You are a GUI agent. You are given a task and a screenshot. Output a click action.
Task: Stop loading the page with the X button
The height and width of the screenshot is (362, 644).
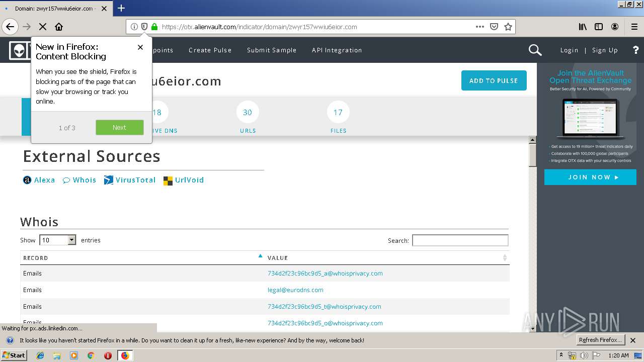click(x=43, y=27)
